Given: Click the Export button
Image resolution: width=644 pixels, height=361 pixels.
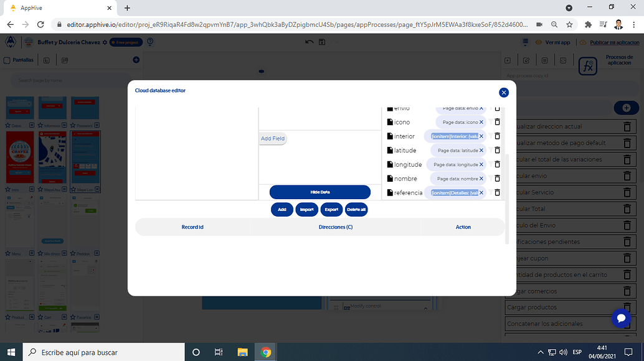Looking at the screenshot, I should (331, 210).
